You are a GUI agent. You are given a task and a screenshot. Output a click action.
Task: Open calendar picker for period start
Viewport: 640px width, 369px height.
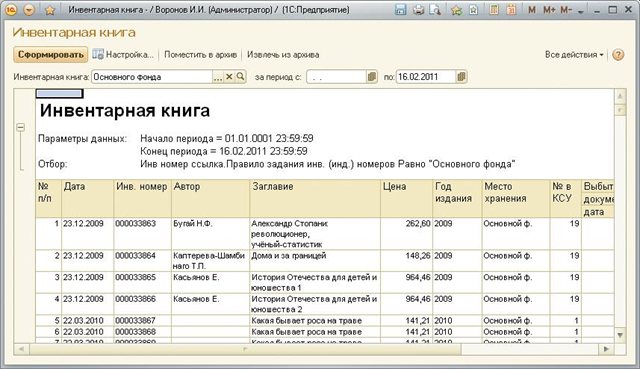tap(371, 77)
